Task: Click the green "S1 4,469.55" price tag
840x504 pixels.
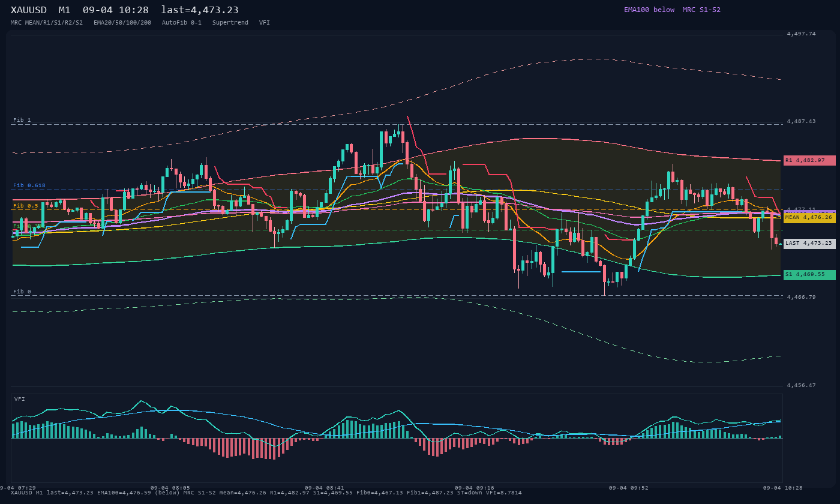Action: pos(809,274)
